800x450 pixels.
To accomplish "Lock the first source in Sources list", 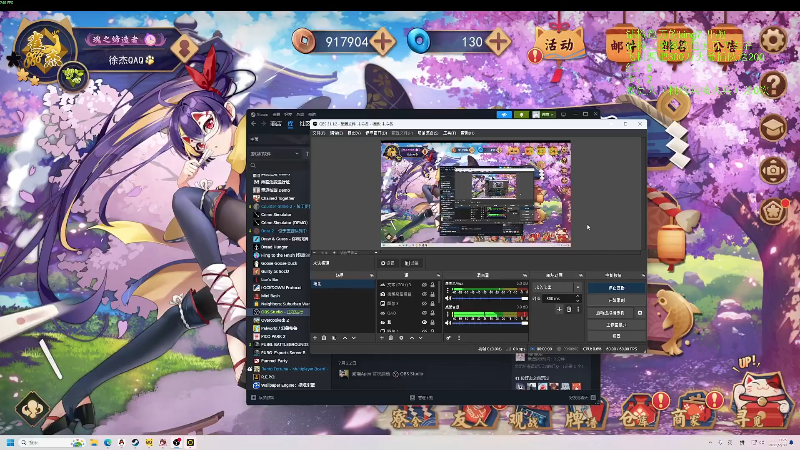I will pos(433,285).
